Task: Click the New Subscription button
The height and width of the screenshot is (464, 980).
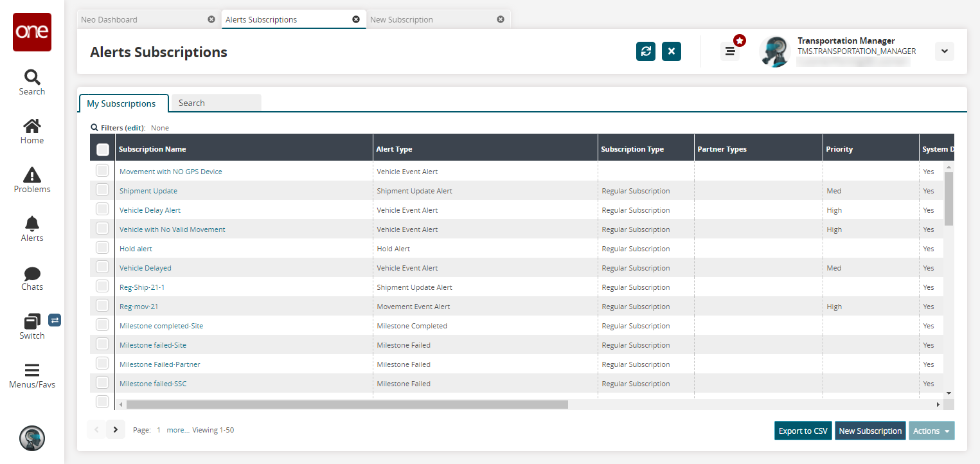Action: tap(870, 431)
